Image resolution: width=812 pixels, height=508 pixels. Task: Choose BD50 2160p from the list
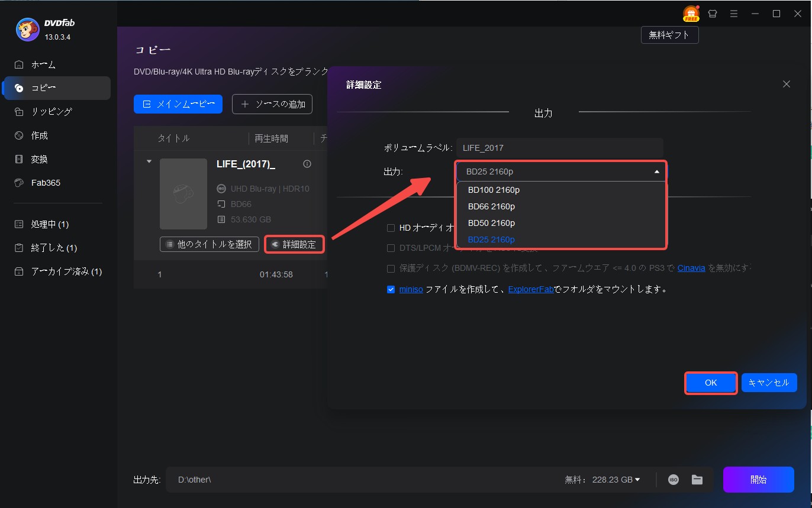point(491,223)
